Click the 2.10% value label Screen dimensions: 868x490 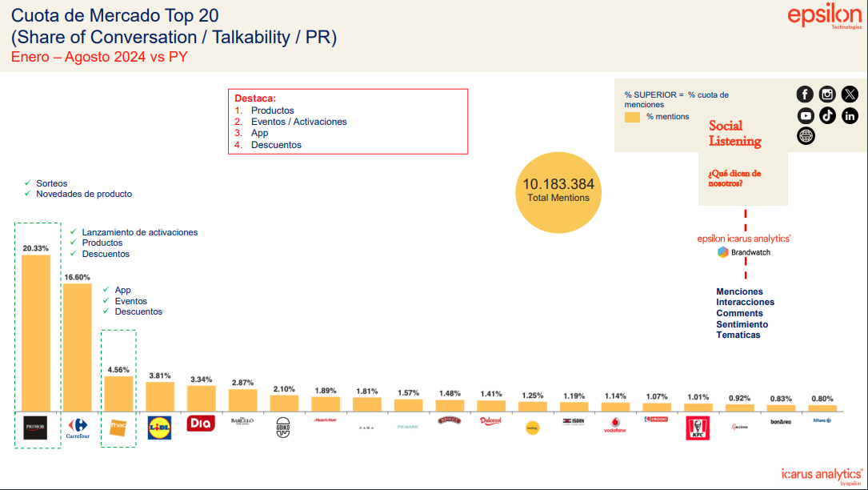click(284, 389)
